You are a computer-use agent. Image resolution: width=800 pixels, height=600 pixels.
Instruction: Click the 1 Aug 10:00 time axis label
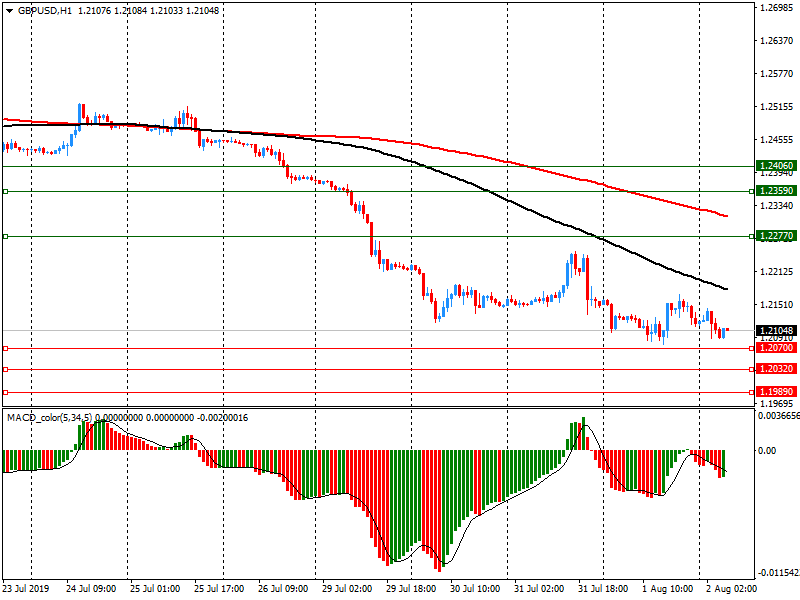(667, 589)
